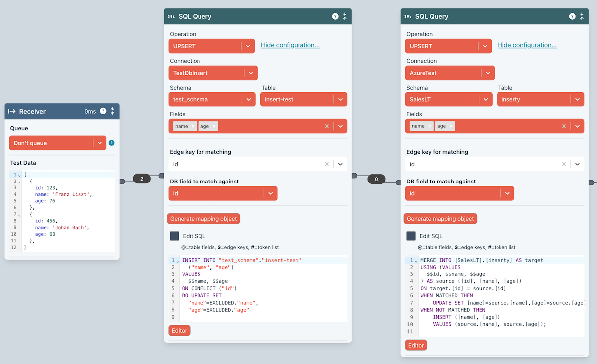This screenshot has height=364, width=597.
Task: Click the teal info icon beside Queue dropdown
Action: pyautogui.click(x=111, y=143)
